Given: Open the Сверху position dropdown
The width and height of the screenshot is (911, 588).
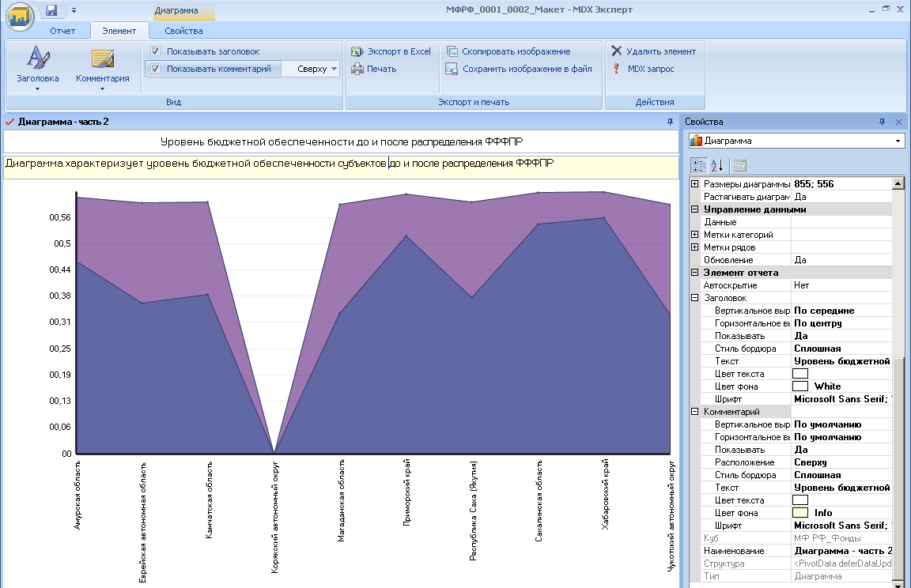Looking at the screenshot, I should click(316, 69).
